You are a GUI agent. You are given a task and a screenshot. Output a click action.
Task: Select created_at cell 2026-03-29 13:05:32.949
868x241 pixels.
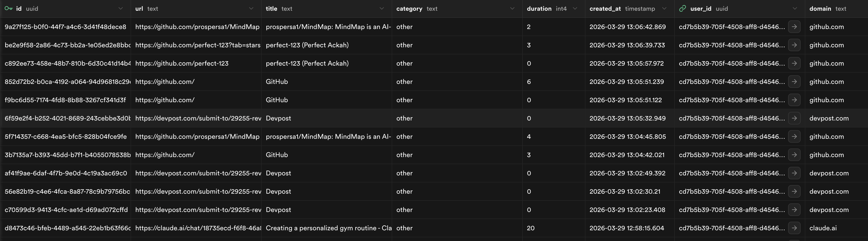[x=630, y=118]
